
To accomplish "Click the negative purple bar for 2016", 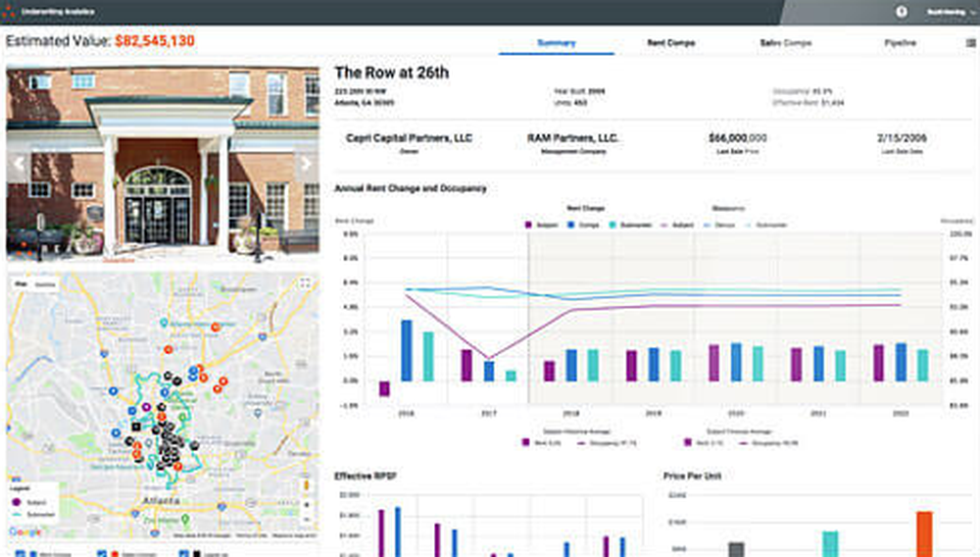I will pyautogui.click(x=384, y=388).
